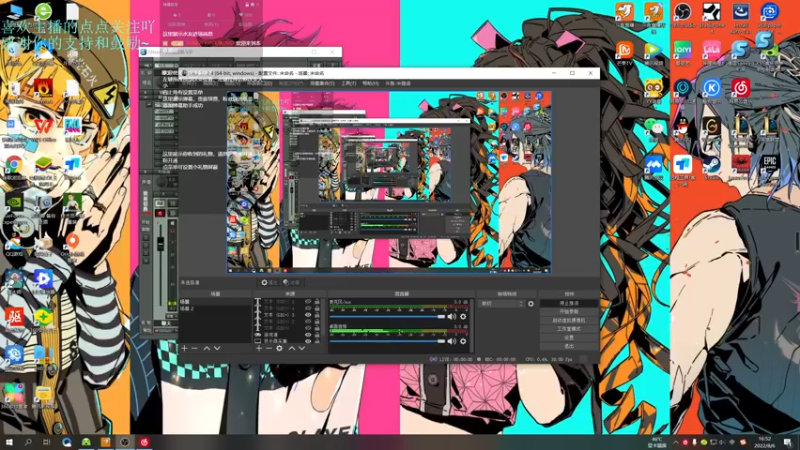Viewport: 800px width, 450px height.
Task: Remove the selected source with the minus icon
Action: click(x=268, y=348)
